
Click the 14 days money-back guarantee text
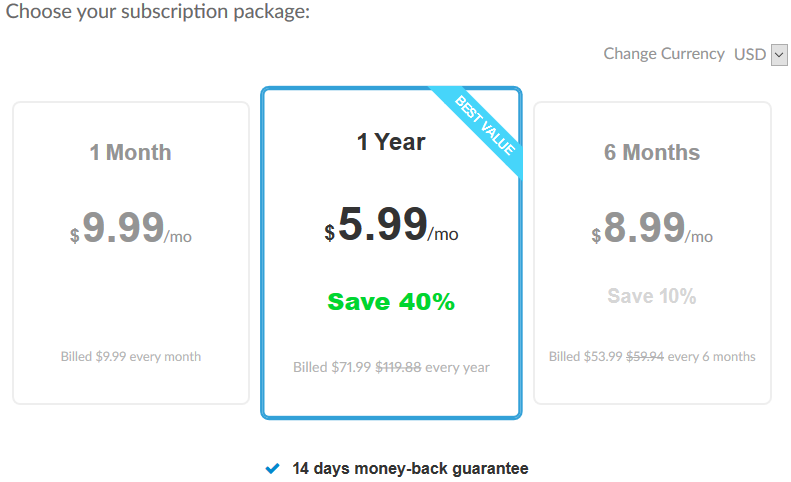tap(410, 468)
